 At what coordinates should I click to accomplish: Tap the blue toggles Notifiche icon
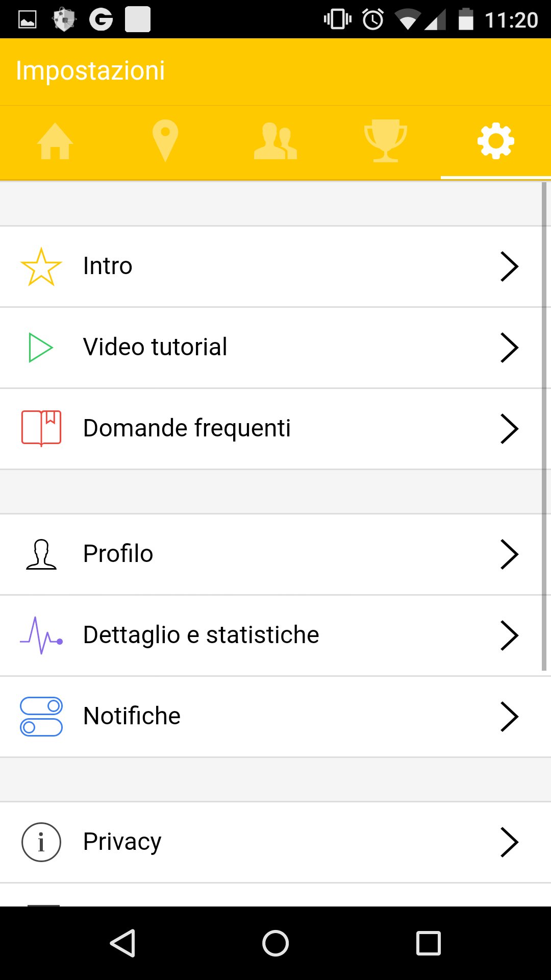[x=41, y=717]
